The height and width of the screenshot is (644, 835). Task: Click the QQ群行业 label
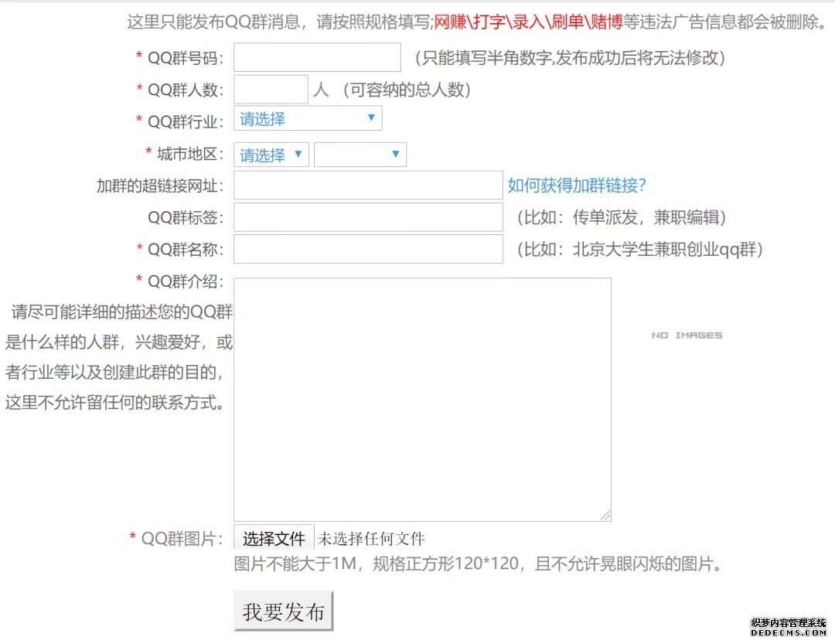tap(186, 121)
